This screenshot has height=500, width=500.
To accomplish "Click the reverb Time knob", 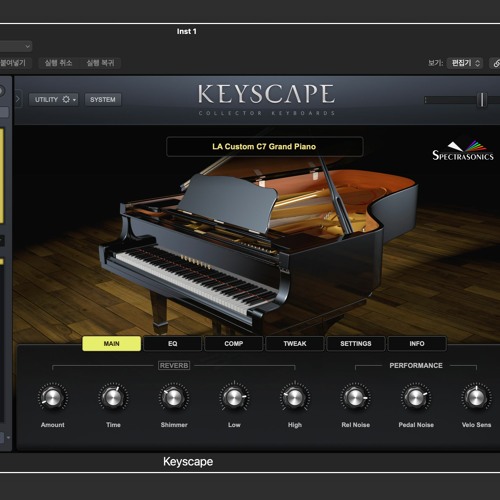I will click(x=113, y=397).
